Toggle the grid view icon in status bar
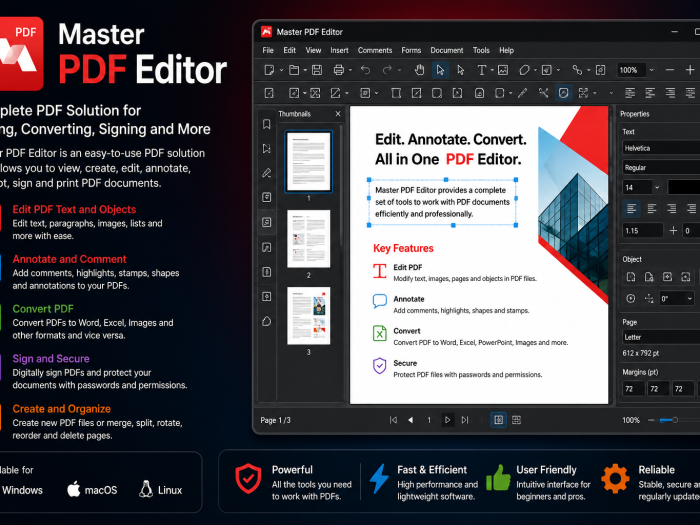The height and width of the screenshot is (525, 700). [516, 420]
